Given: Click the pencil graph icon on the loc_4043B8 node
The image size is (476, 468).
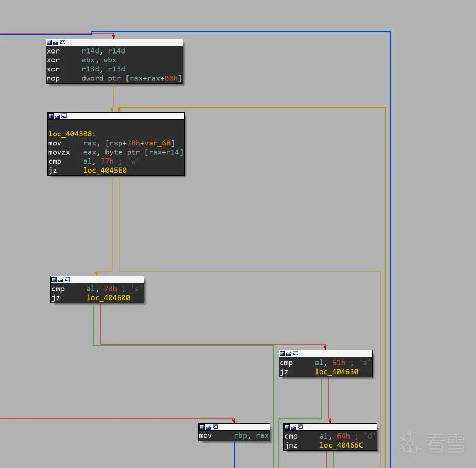Looking at the screenshot, I should pyautogui.click(x=57, y=116).
